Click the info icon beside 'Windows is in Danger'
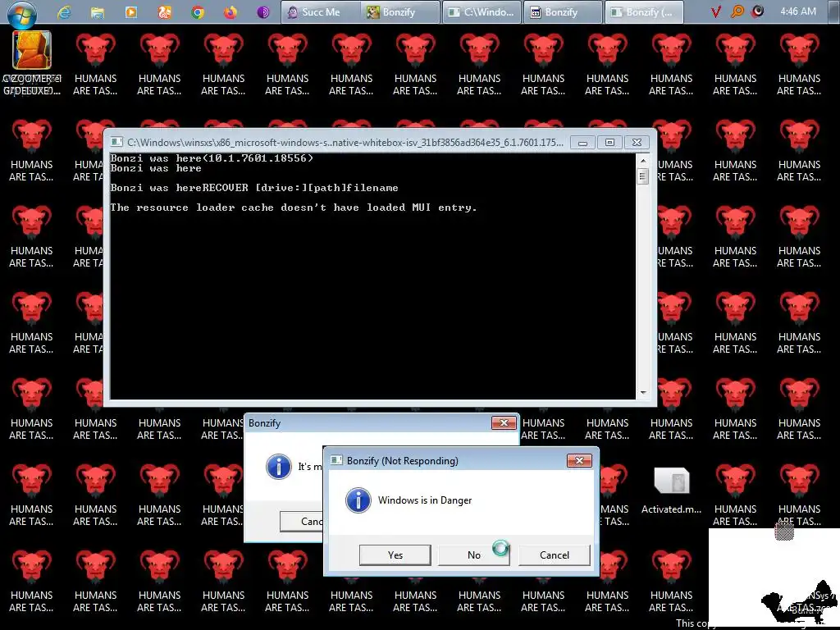Image resolution: width=840 pixels, height=630 pixels. click(x=358, y=500)
